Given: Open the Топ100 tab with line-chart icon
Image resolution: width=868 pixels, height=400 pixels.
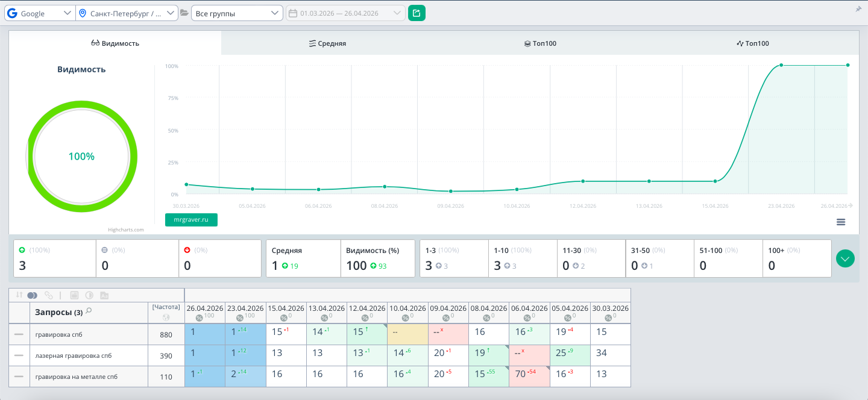Looking at the screenshot, I should tap(753, 43).
